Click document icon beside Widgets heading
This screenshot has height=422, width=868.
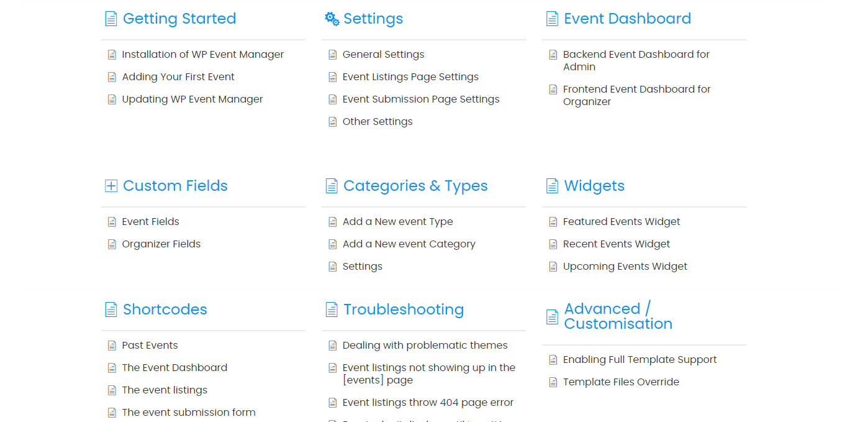tap(552, 186)
